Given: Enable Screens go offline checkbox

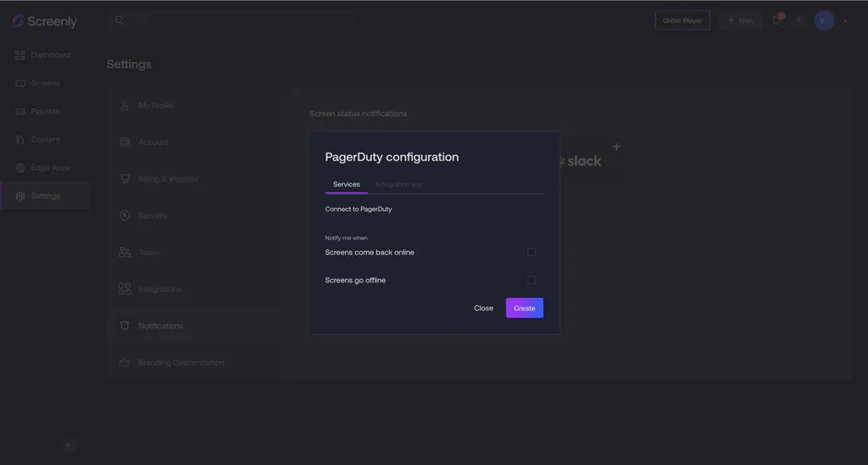Looking at the screenshot, I should [531, 280].
